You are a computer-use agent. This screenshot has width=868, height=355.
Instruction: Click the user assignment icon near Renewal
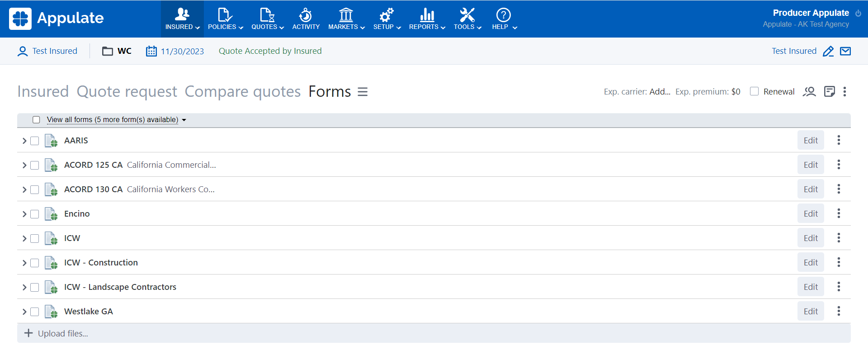[809, 92]
